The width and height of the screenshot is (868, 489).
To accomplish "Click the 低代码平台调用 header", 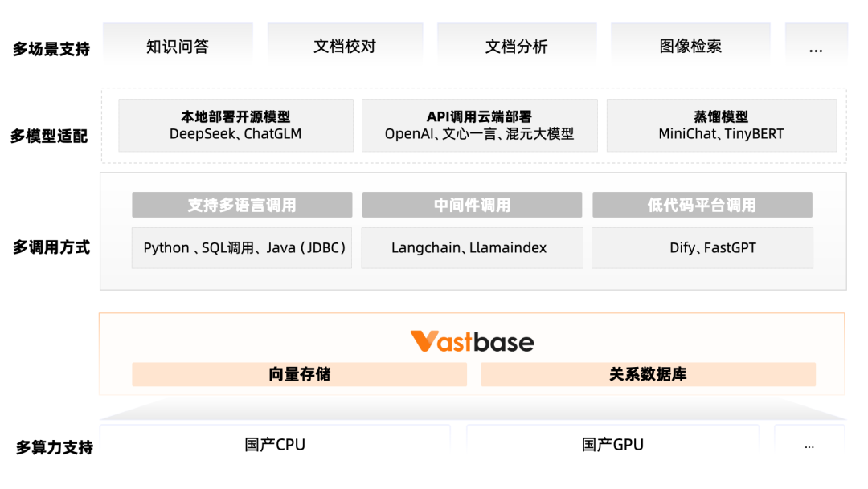I will point(702,205).
